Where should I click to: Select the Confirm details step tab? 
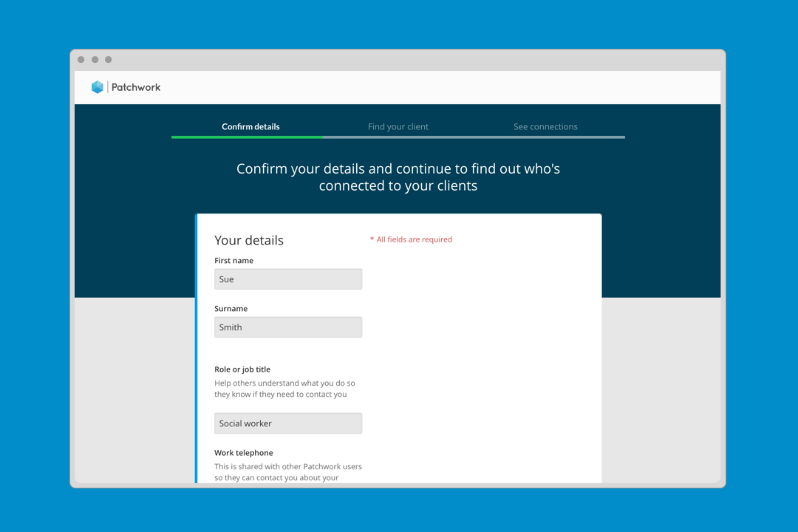click(x=250, y=126)
